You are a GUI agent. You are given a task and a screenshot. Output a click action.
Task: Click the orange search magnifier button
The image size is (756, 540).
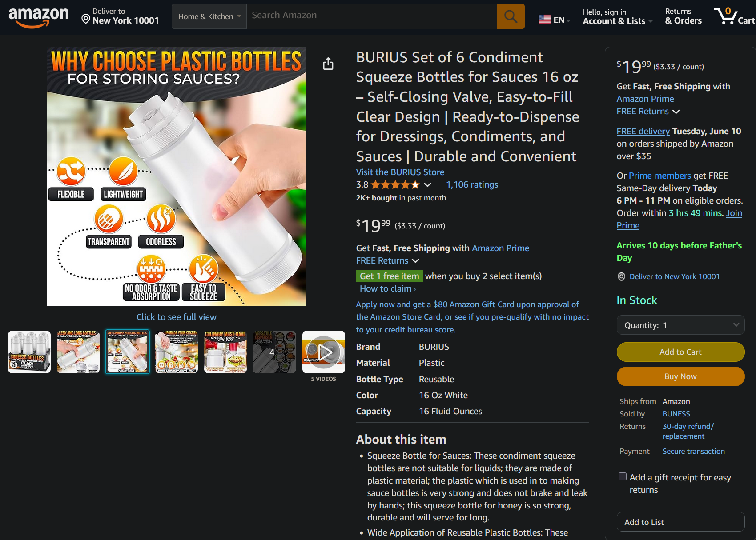(511, 16)
